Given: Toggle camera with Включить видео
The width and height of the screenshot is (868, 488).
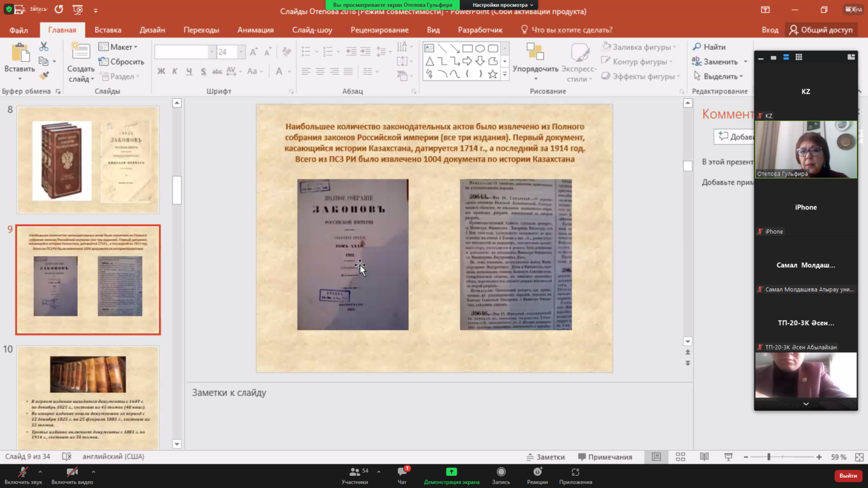Looking at the screenshot, I should point(72,472).
